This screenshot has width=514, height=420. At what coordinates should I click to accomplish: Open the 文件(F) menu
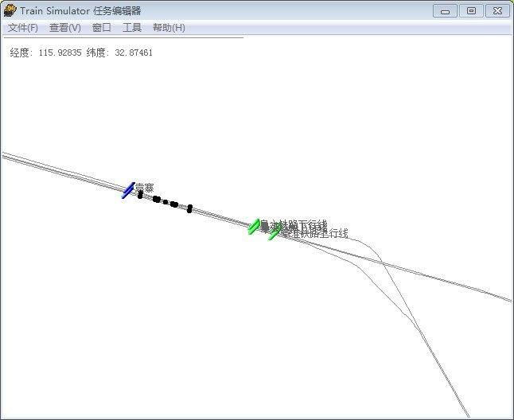pyautogui.click(x=22, y=28)
